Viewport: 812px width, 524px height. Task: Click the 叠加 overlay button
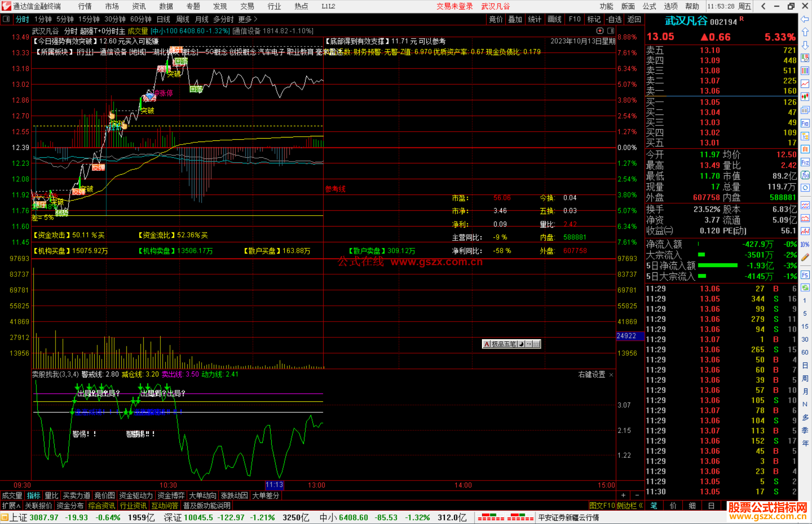click(x=515, y=19)
